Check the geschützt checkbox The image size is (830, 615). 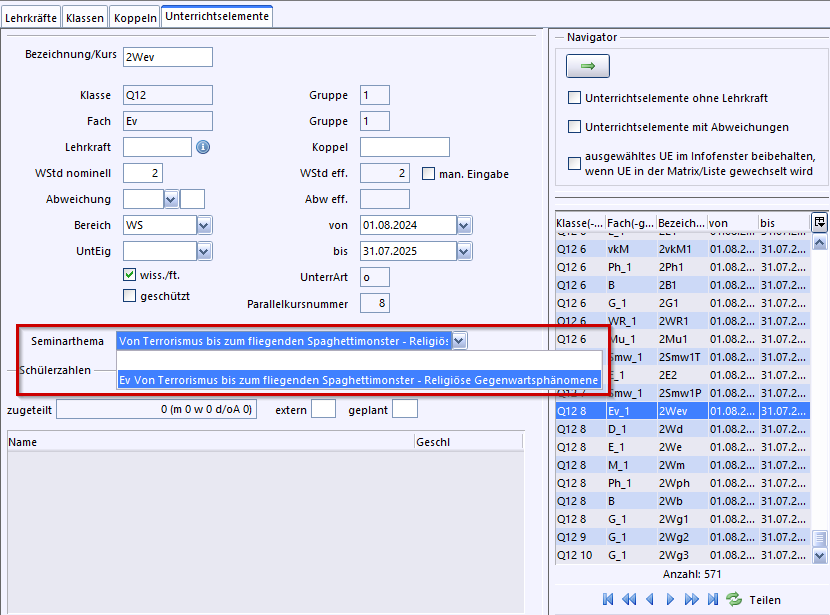129,295
